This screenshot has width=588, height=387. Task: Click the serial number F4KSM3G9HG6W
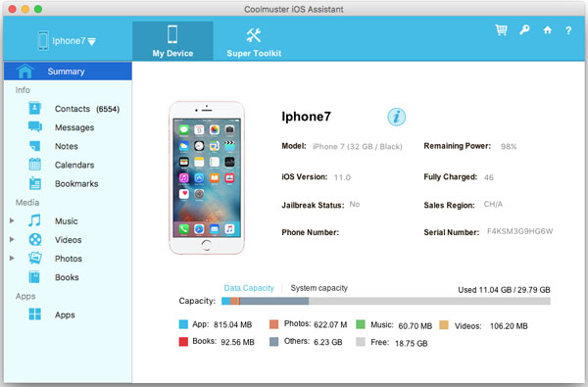tap(519, 231)
